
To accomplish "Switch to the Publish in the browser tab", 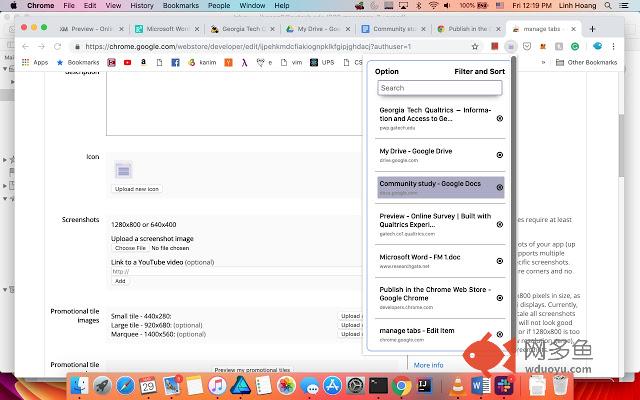I will (x=469, y=29).
